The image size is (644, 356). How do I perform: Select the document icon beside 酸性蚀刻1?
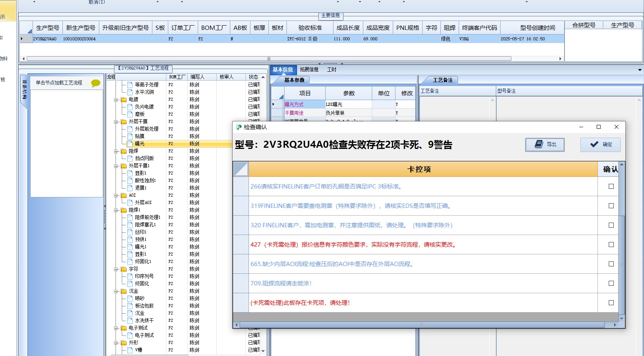[x=130, y=180]
